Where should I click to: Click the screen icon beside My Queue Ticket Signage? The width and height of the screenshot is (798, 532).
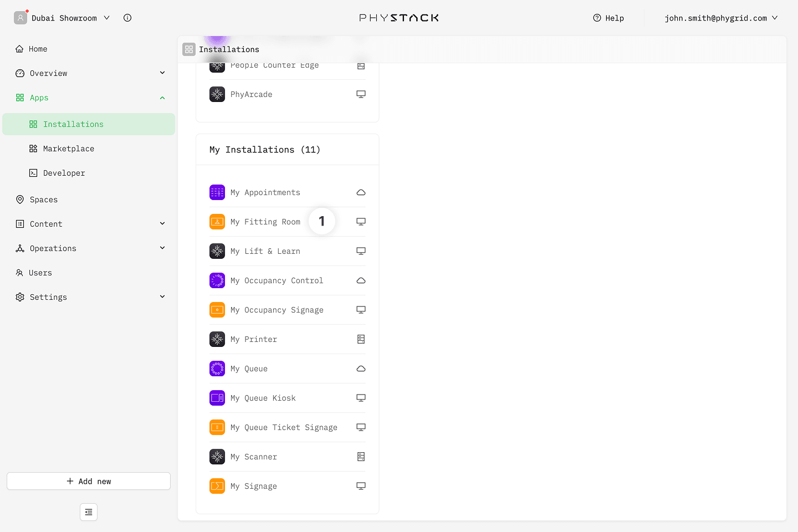point(361,427)
